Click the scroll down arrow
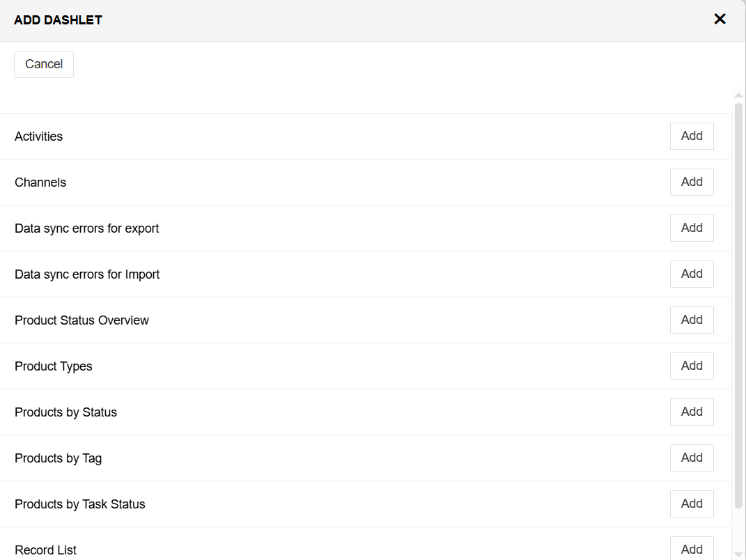Viewport: 746px width, 560px height. point(738,554)
